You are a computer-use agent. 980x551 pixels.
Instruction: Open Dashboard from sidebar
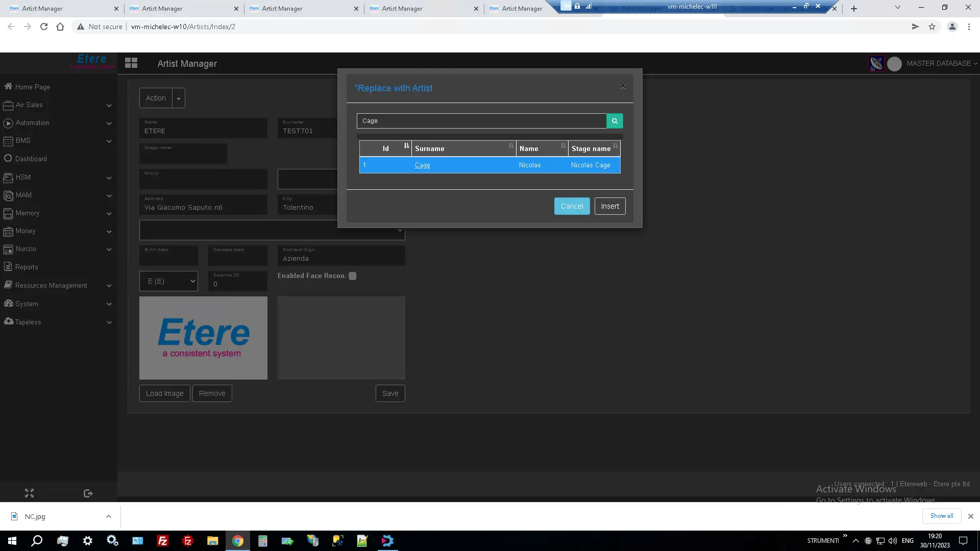point(31,159)
